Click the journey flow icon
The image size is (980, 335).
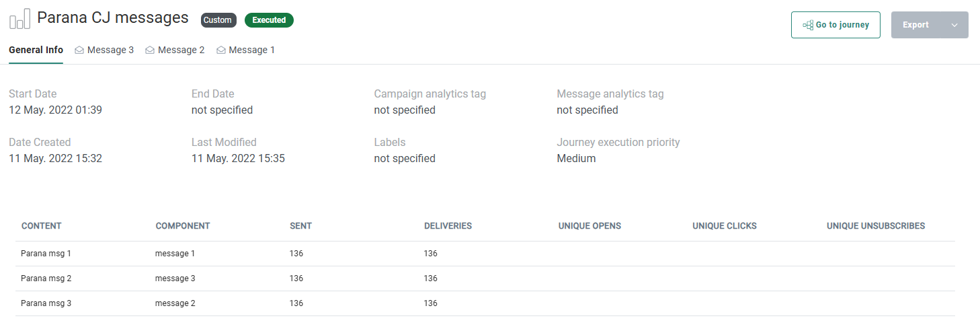coord(808,25)
